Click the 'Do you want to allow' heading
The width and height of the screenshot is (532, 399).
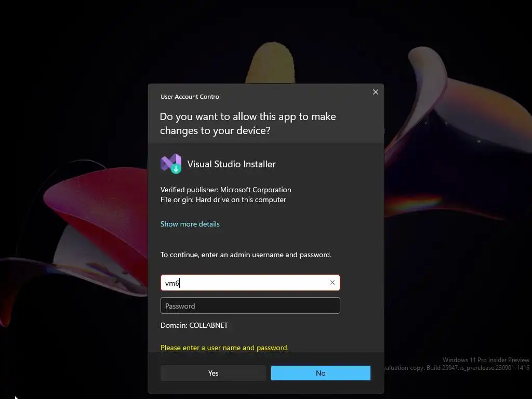coord(248,124)
